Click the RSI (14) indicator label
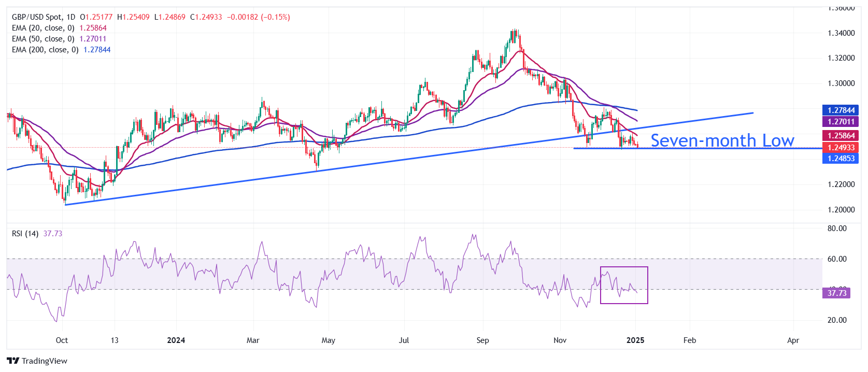The width and height of the screenshot is (868, 372). (25, 234)
